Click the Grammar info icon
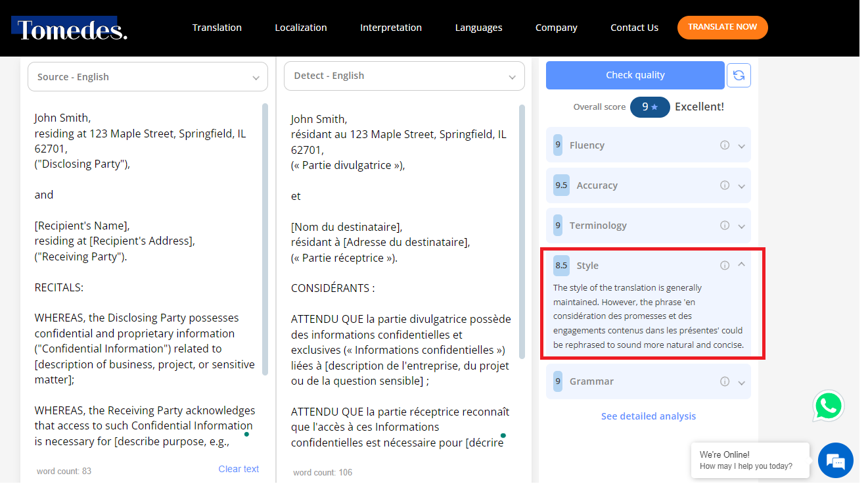 point(725,381)
